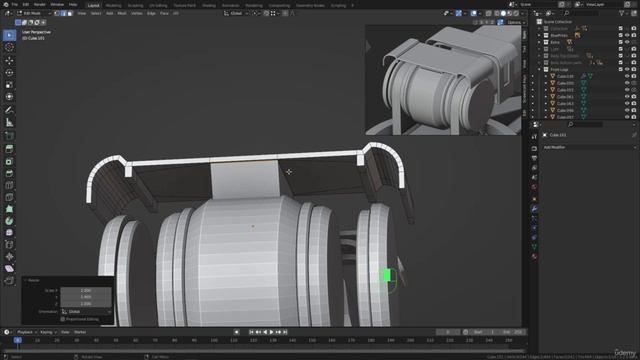640x360 pixels.
Task: Select the Inset Faces tool
Action: tap(9, 162)
